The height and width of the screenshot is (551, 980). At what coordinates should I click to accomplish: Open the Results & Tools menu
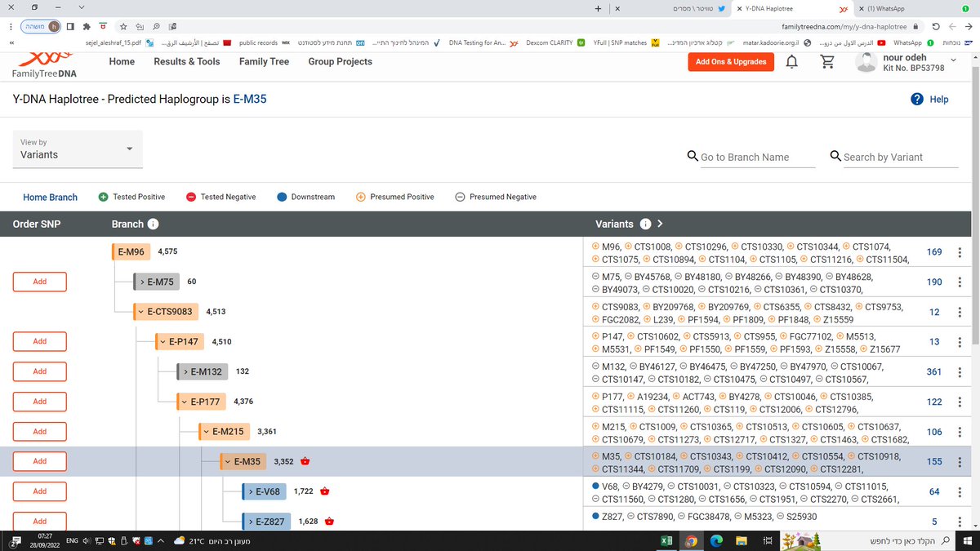[187, 61]
